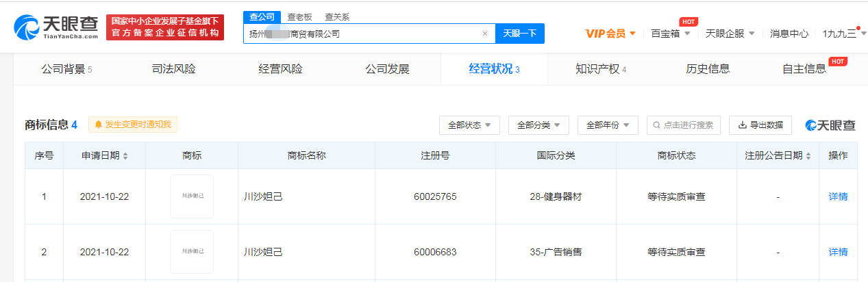
Task: Open the VIP会员 dropdown
Action: (611, 34)
